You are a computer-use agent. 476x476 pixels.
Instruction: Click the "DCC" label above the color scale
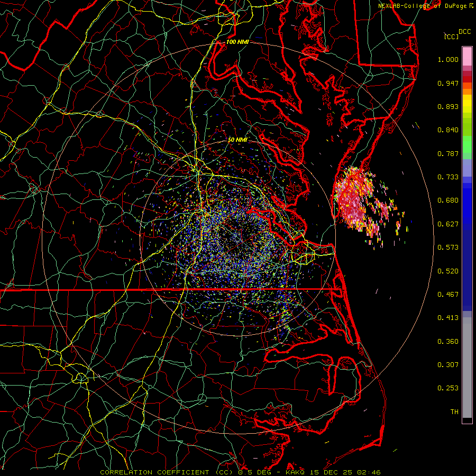point(464,32)
